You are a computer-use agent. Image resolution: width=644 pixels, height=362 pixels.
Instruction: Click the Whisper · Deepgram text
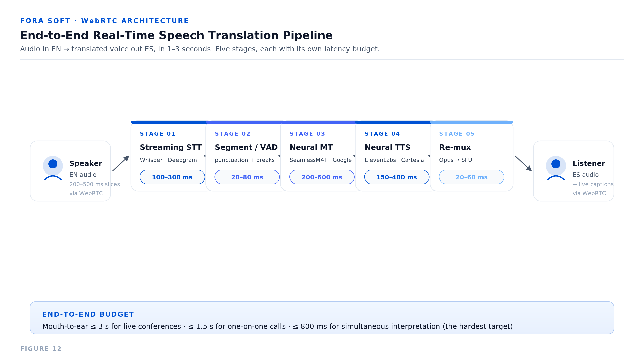coord(168,160)
